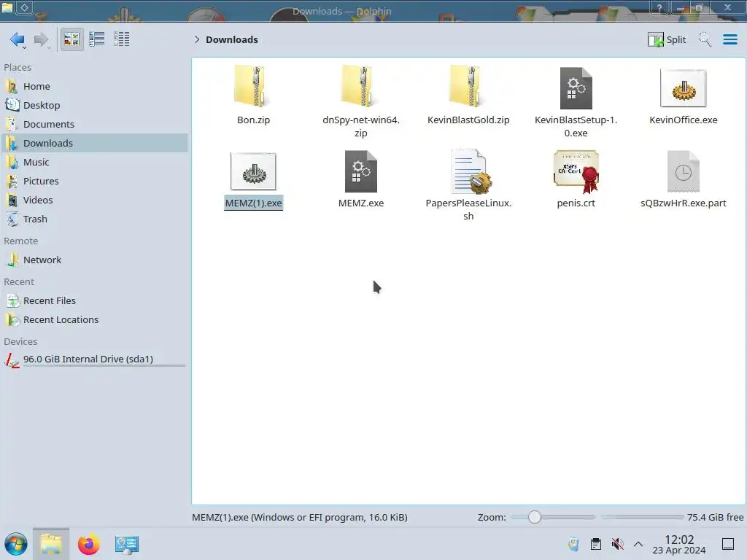Click the muted volume tray icon
Viewport: 747px width, 560px height.
617,544
